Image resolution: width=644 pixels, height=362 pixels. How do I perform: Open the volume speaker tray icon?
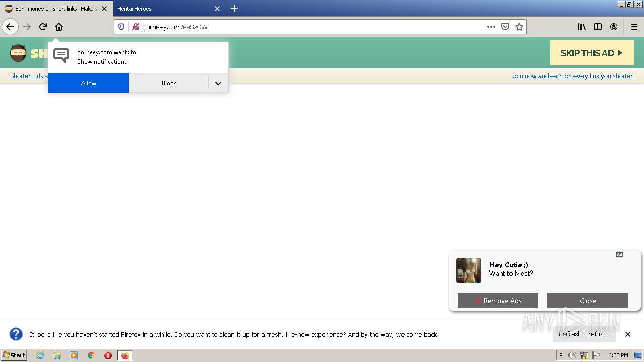coord(572,355)
